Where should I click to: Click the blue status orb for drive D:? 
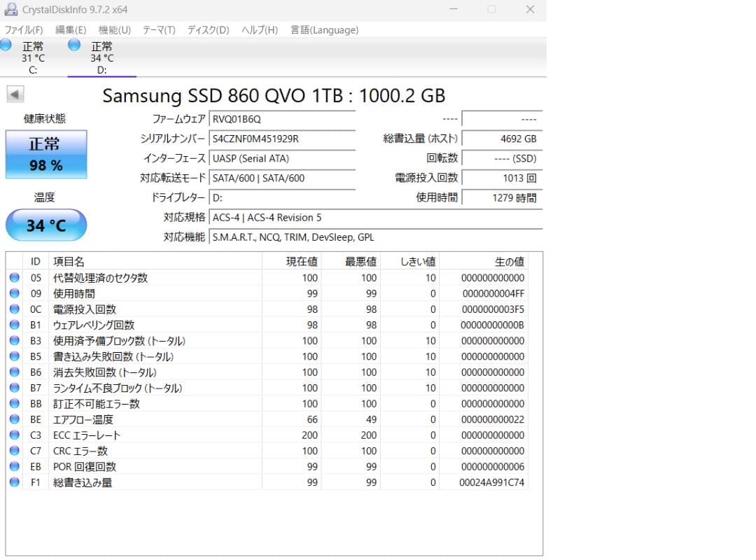(x=74, y=45)
